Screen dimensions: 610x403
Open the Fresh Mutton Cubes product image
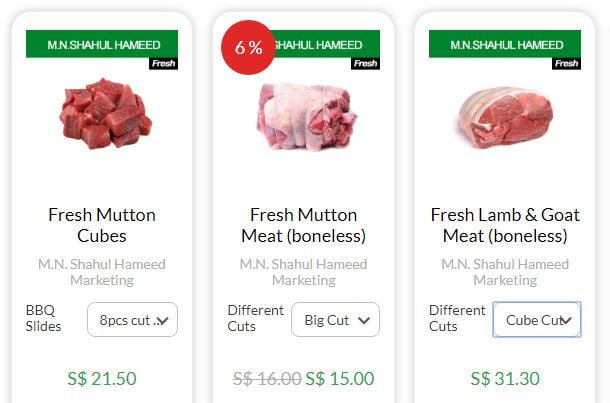pos(104,114)
